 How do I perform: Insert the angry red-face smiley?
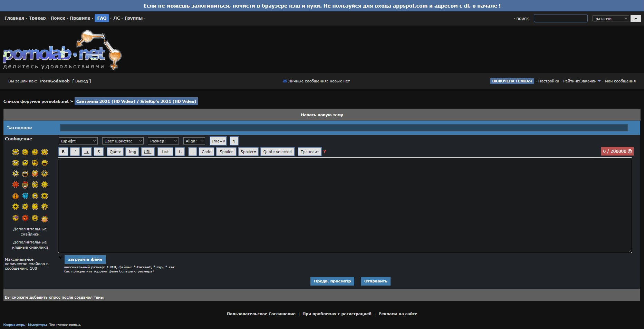coord(16,185)
